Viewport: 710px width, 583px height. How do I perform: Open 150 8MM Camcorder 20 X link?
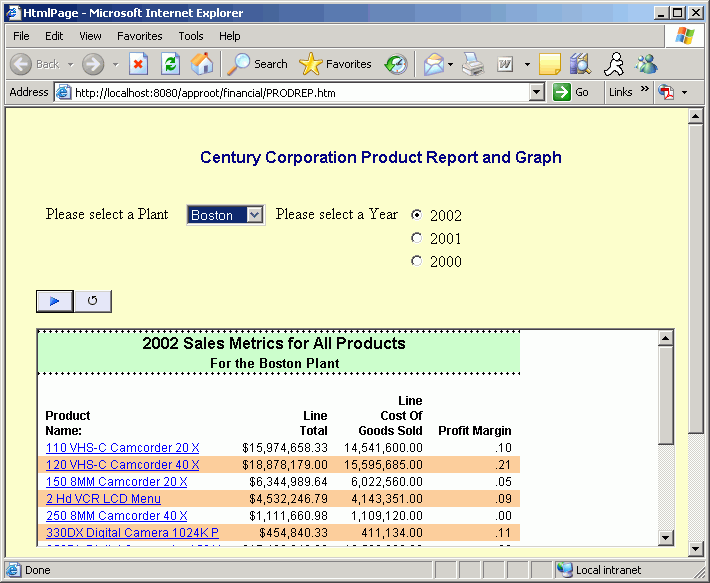(x=116, y=482)
